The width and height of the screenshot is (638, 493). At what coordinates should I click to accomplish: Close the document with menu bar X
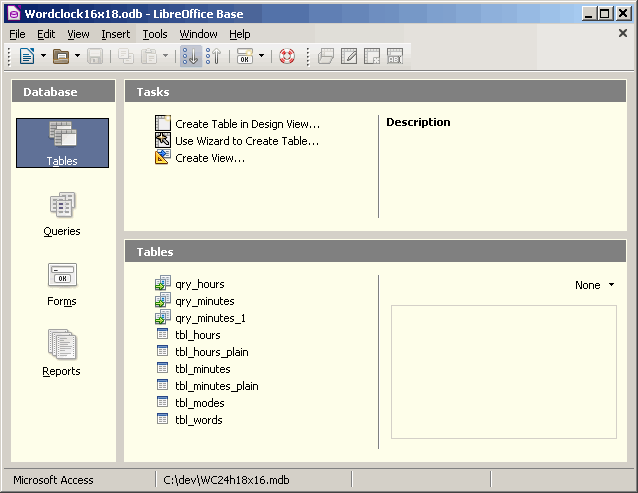623,33
